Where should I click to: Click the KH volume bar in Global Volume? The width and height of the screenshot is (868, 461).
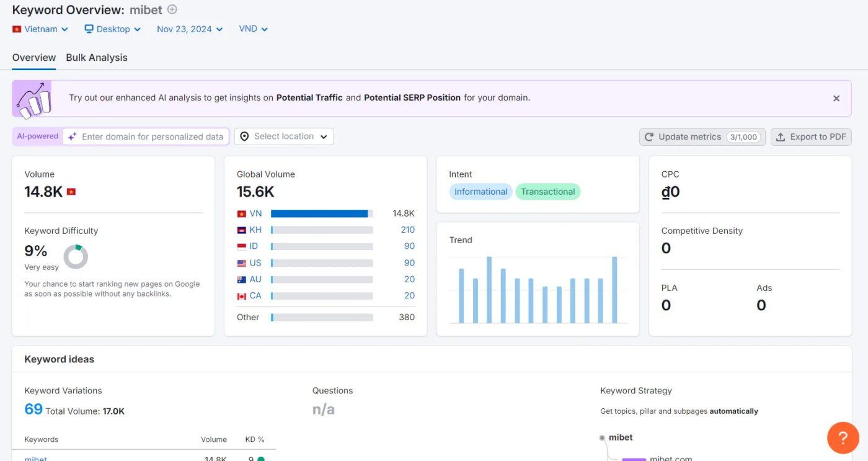click(x=322, y=230)
